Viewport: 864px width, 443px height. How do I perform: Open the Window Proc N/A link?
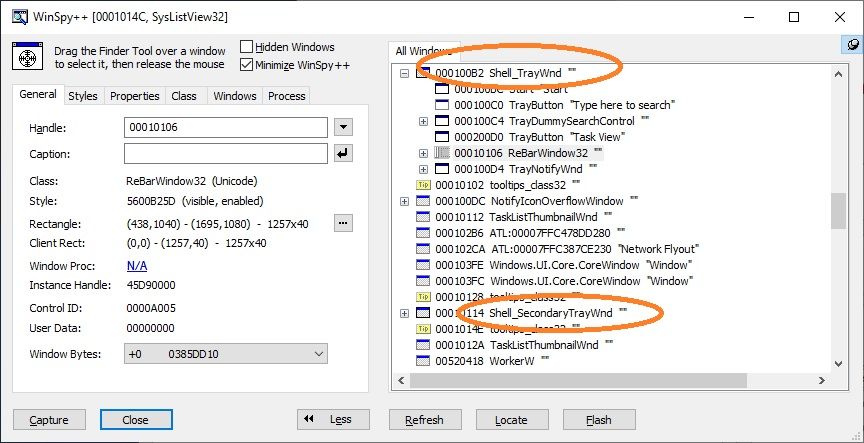tap(137, 266)
